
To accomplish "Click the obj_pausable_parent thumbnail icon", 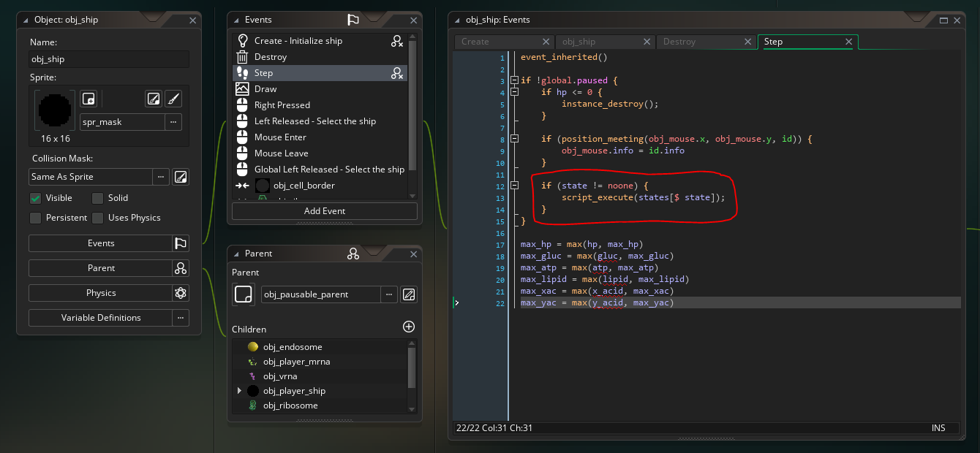I will point(243,294).
